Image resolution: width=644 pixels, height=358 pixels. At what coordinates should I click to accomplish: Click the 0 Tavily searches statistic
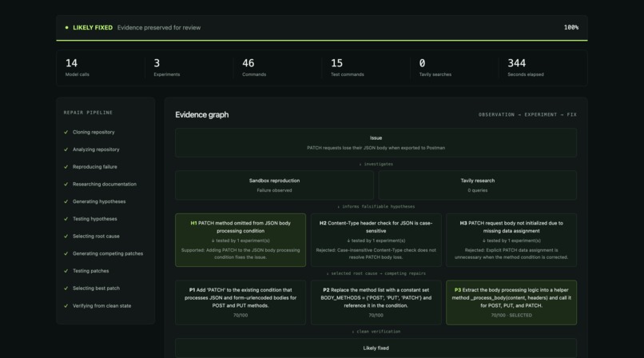(x=435, y=68)
